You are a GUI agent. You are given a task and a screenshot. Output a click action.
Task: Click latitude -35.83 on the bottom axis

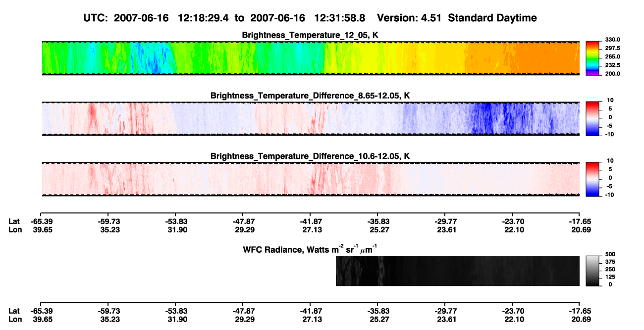(377, 311)
